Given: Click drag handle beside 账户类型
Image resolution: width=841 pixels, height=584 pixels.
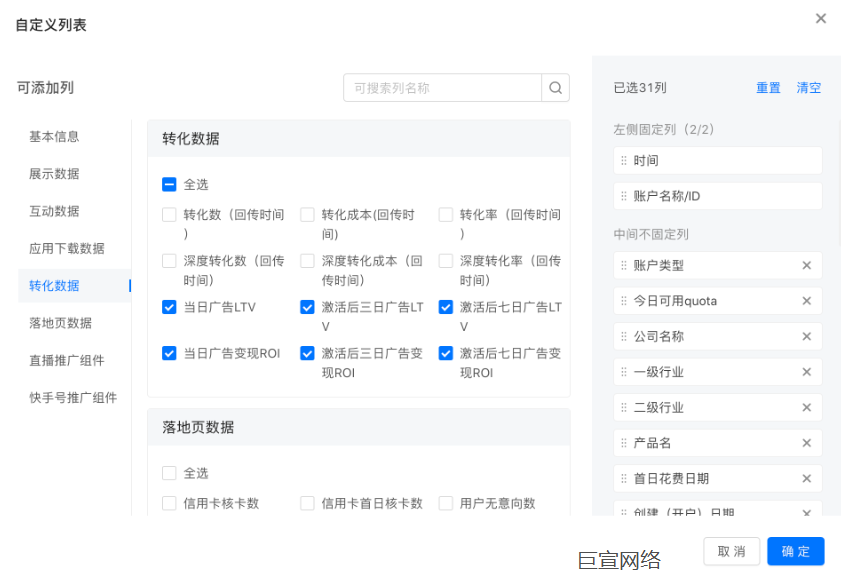Looking at the screenshot, I should [x=624, y=265].
